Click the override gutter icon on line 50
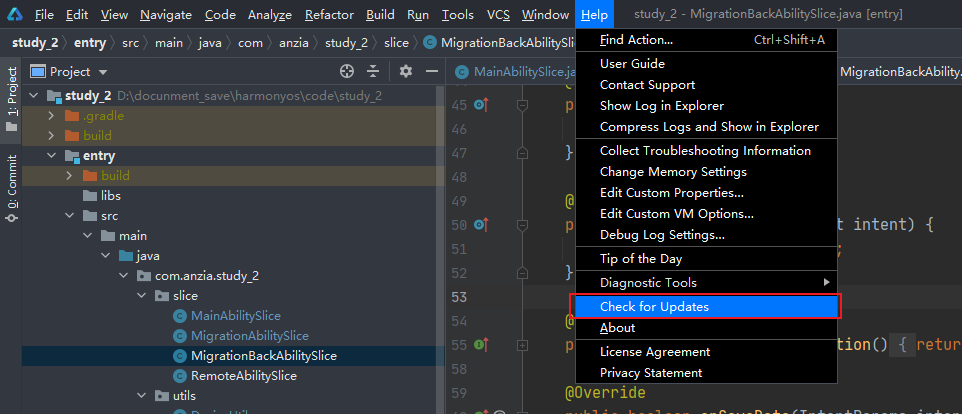This screenshot has height=414, width=962. point(480,225)
